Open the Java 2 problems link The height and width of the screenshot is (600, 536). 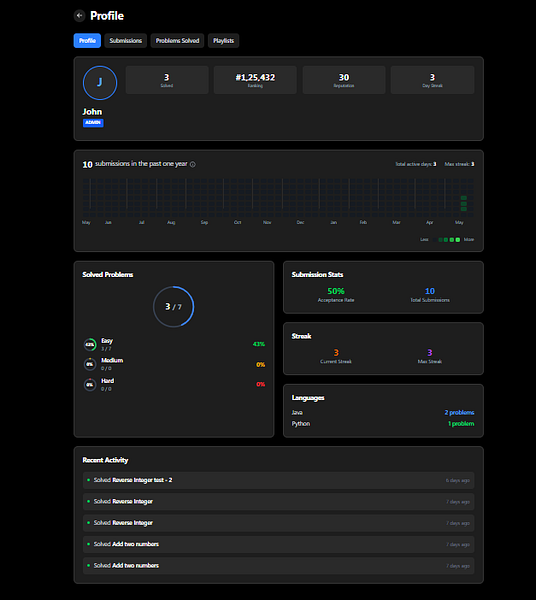(x=459, y=412)
